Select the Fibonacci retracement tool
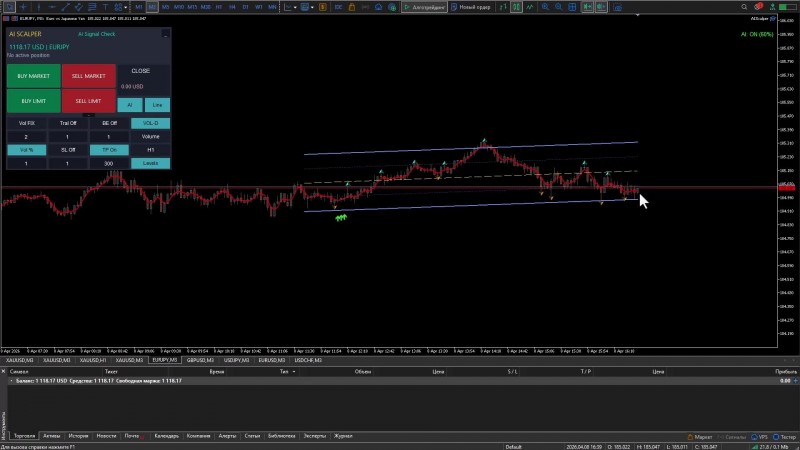 pyautogui.click(x=92, y=7)
